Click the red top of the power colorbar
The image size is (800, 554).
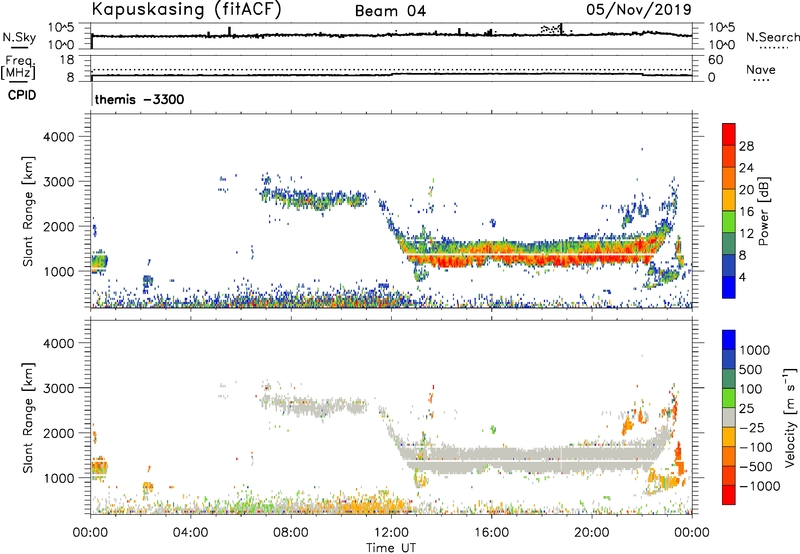[729, 134]
